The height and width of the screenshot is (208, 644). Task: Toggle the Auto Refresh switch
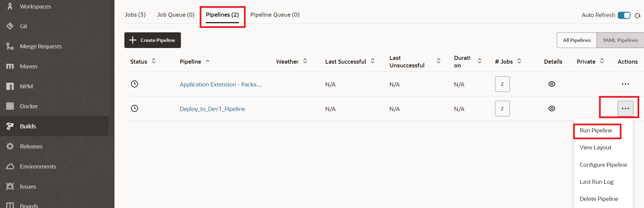pyautogui.click(x=624, y=15)
